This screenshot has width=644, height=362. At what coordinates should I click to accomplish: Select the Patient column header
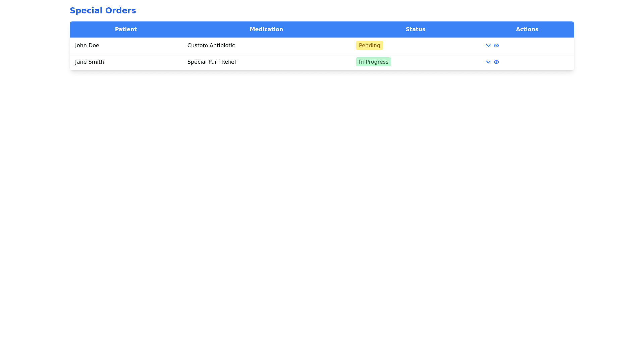[126, 29]
